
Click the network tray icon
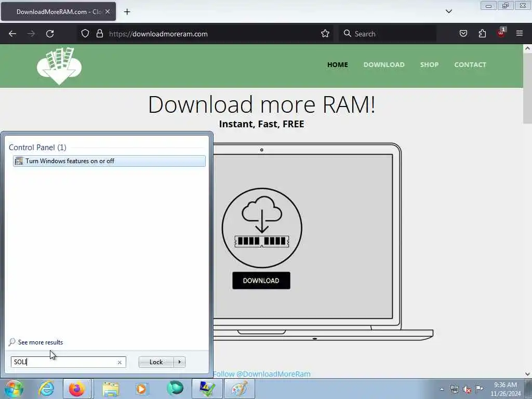(454, 389)
